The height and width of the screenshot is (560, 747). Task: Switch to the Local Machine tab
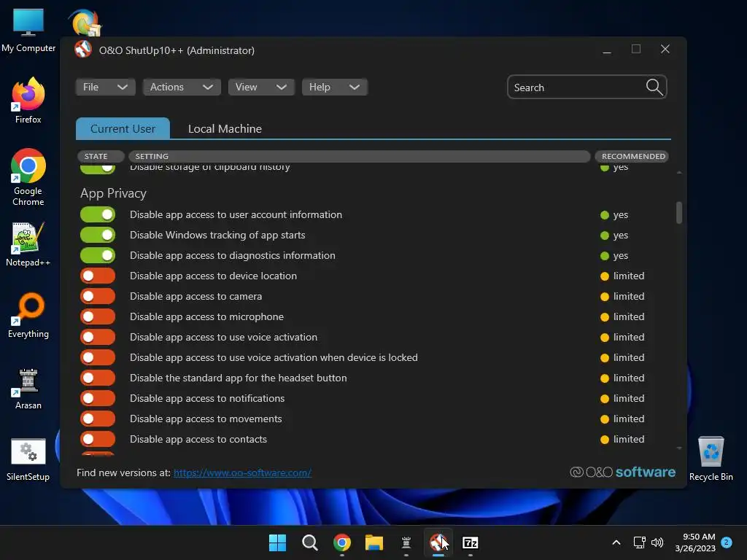225,128
